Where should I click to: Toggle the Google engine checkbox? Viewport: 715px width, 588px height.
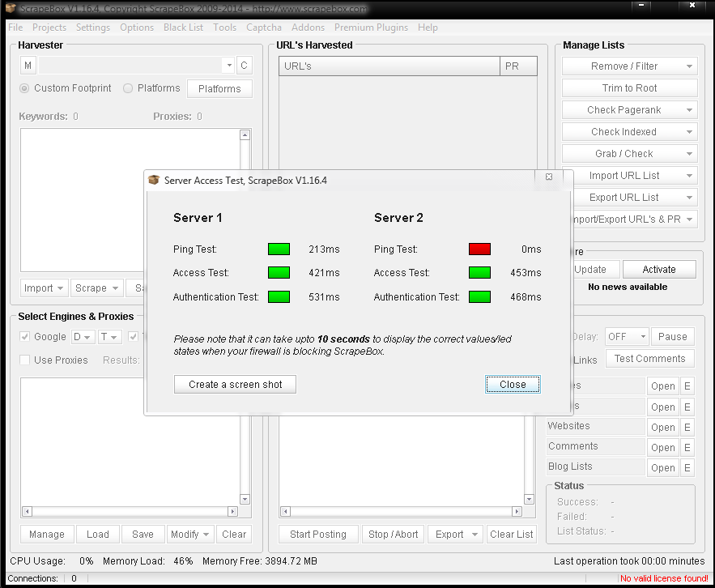(25, 337)
